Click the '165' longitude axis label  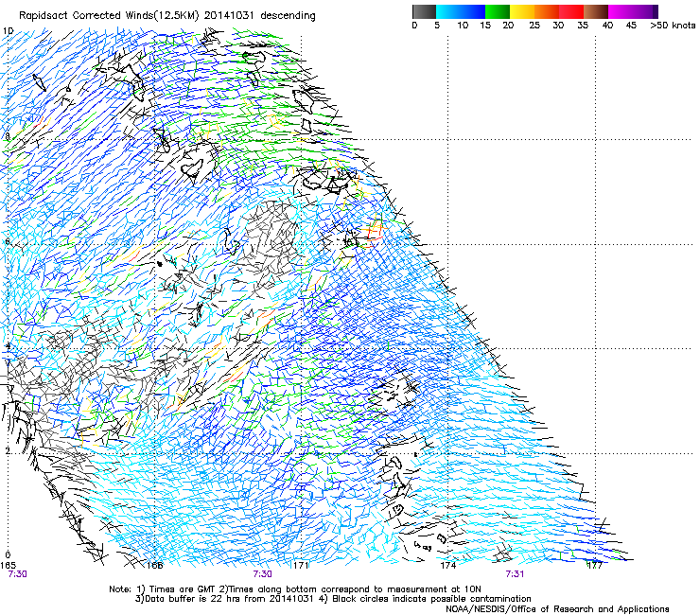(x=8, y=566)
